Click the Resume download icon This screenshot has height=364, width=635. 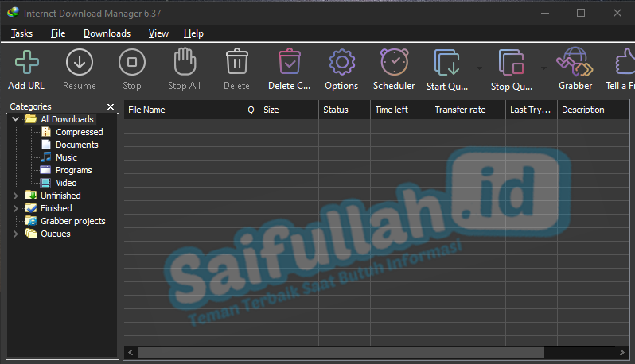coord(80,62)
